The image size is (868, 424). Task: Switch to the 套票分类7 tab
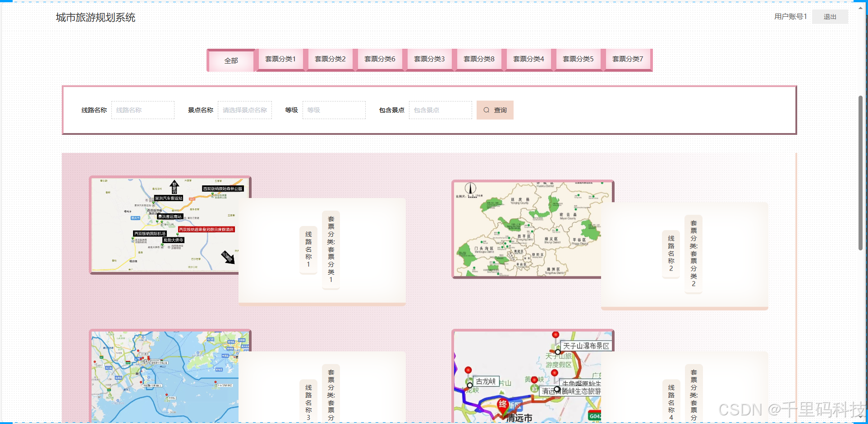point(628,59)
